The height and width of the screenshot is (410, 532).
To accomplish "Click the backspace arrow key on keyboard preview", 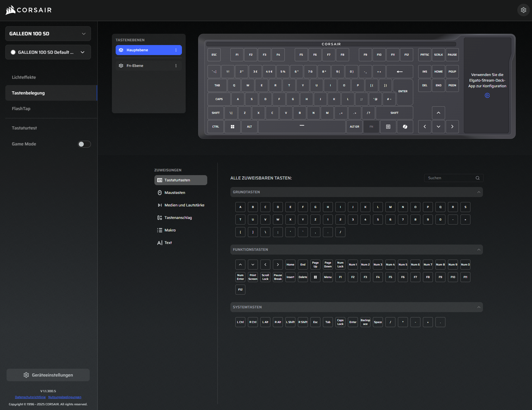I will pyautogui.click(x=399, y=72).
